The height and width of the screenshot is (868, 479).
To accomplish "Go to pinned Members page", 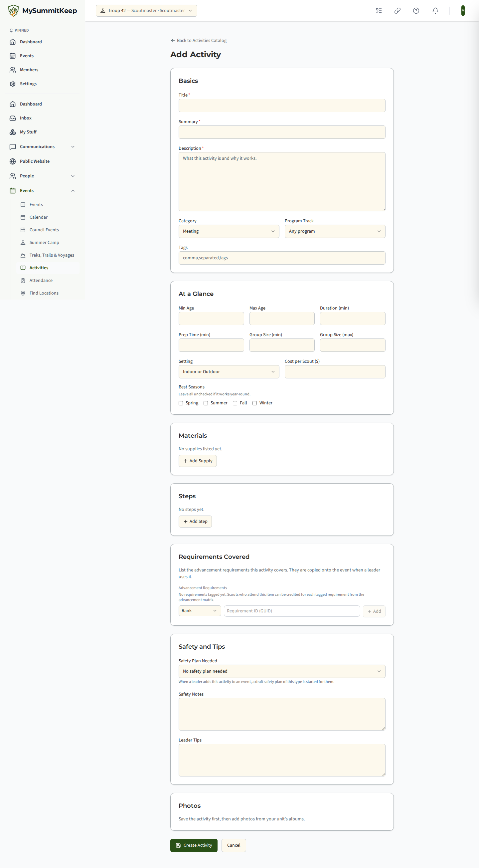I will (43, 70).
